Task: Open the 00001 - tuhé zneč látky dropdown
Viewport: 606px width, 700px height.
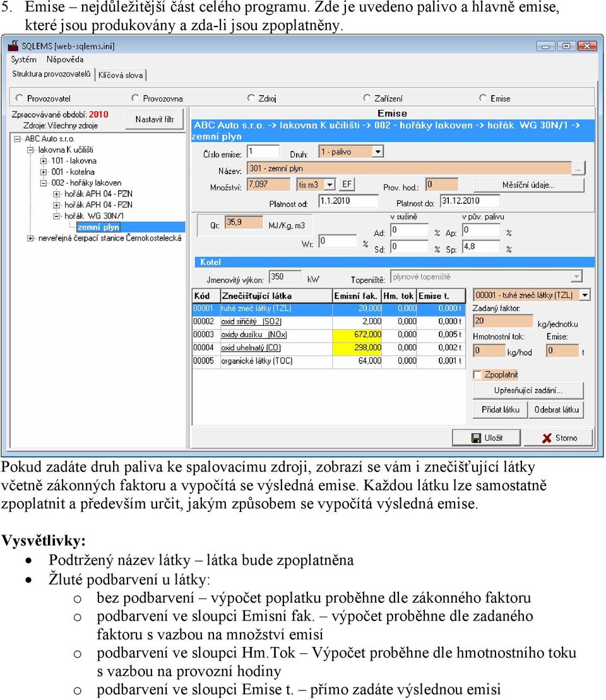Action: point(585,295)
